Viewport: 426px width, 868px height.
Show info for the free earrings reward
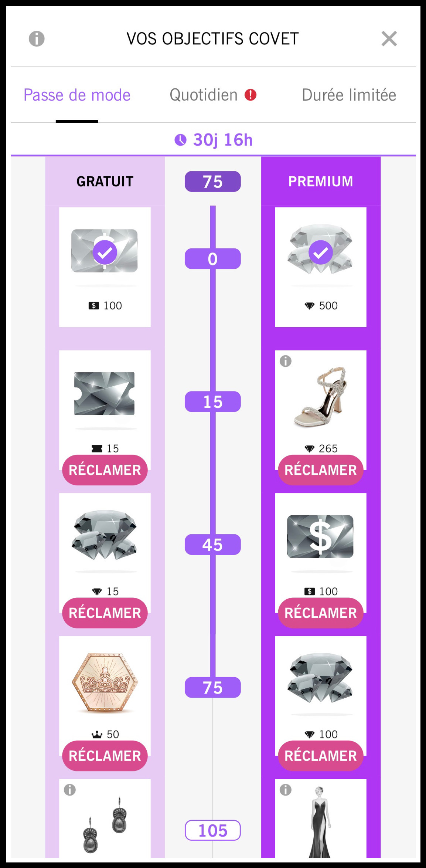(70, 790)
